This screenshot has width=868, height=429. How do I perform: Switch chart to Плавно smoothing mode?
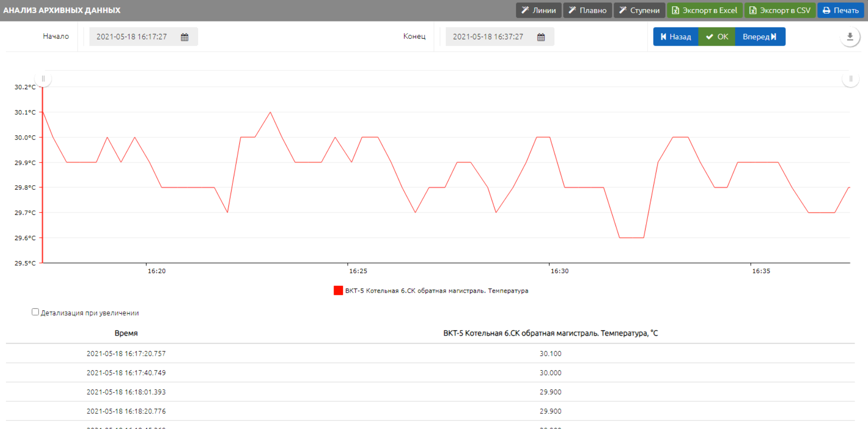(588, 10)
